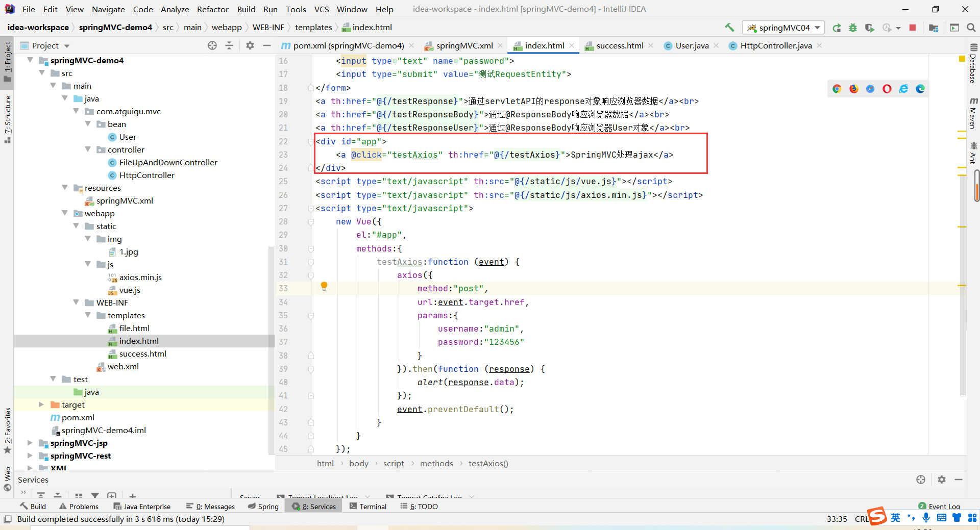The image size is (980, 530).
Task: Select axios.min.js in the project tree
Action: tap(140, 277)
